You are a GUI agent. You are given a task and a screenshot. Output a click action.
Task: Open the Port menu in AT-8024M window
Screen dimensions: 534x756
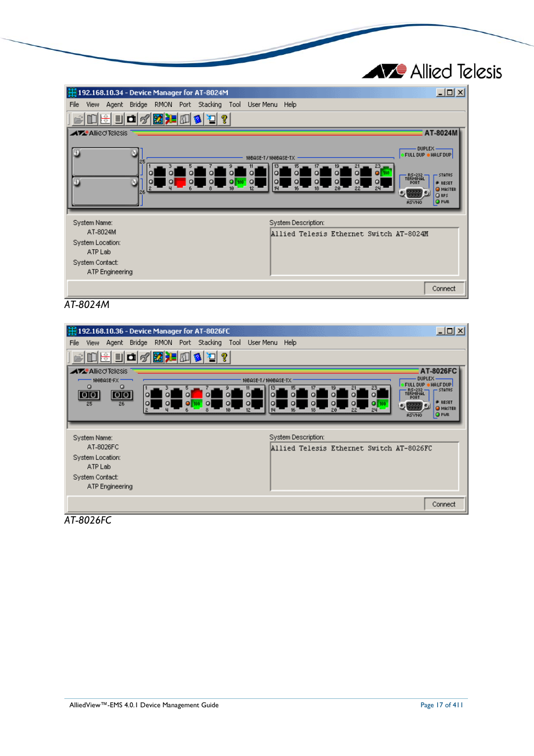(185, 105)
